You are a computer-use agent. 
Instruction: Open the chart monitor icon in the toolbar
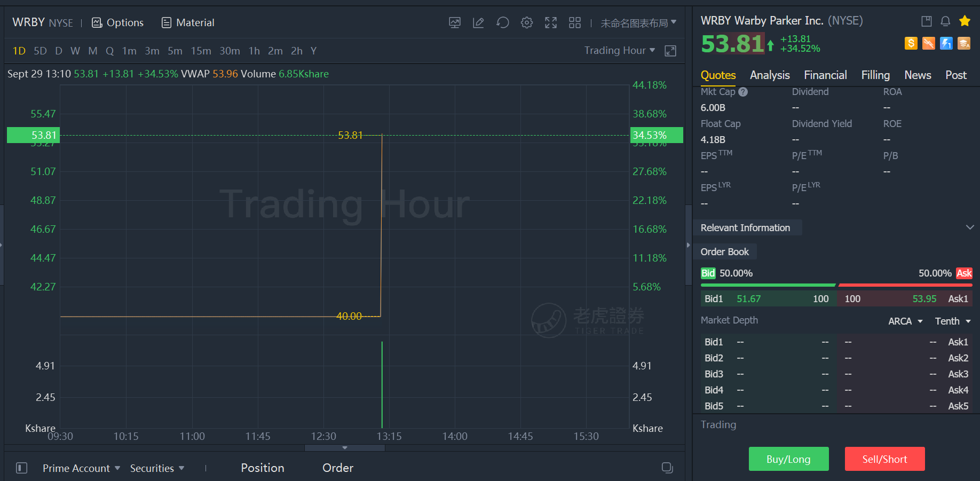click(x=455, y=22)
